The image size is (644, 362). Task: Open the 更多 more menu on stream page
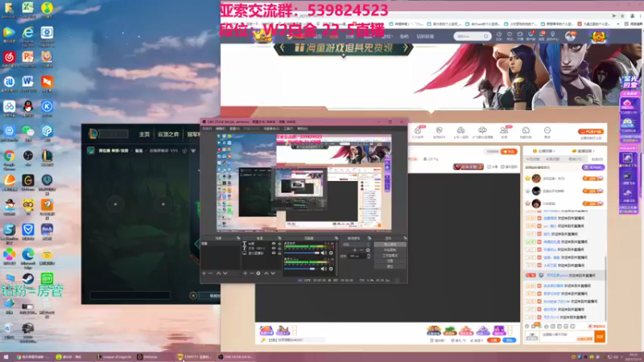click(547, 132)
